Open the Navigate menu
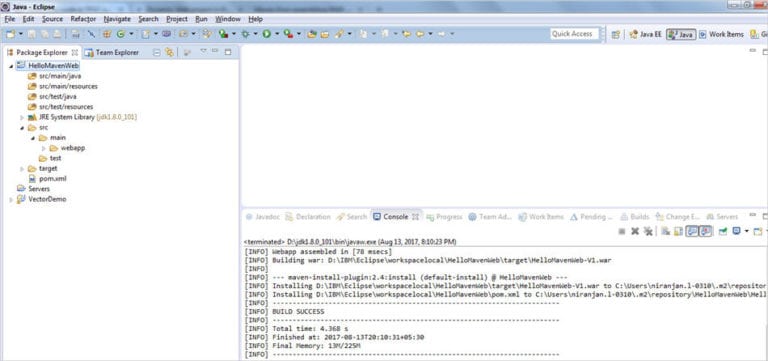The image size is (768, 361). (117, 19)
